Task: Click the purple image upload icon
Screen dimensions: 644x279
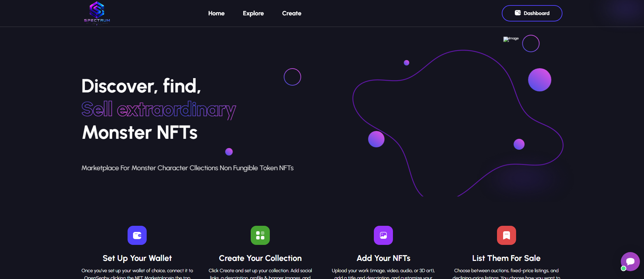Action: click(383, 235)
